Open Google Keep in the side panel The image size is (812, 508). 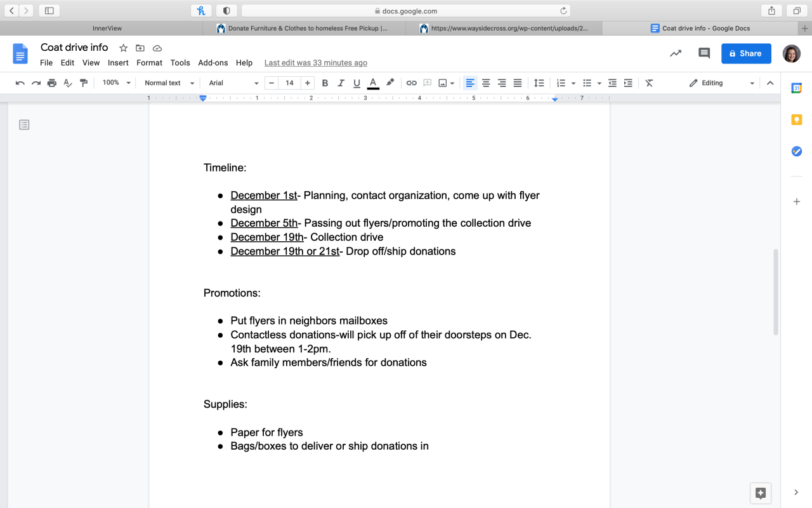coord(797,119)
